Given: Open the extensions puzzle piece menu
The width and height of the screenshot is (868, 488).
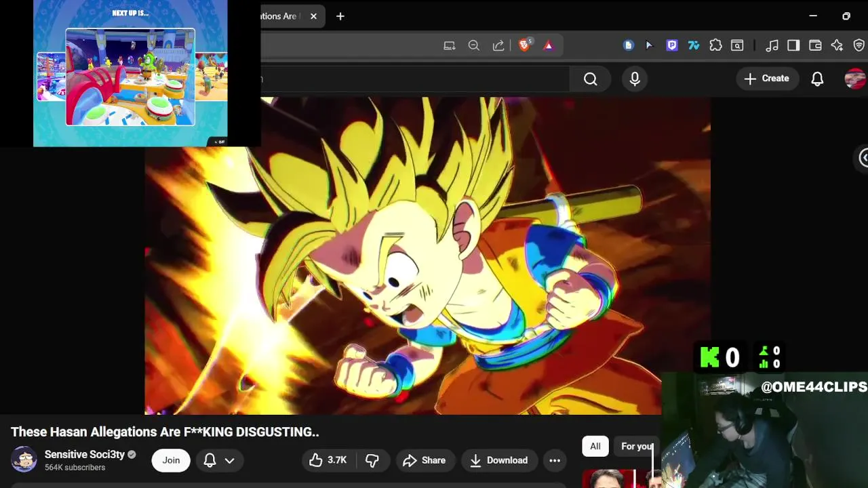Looking at the screenshot, I should coord(715,45).
